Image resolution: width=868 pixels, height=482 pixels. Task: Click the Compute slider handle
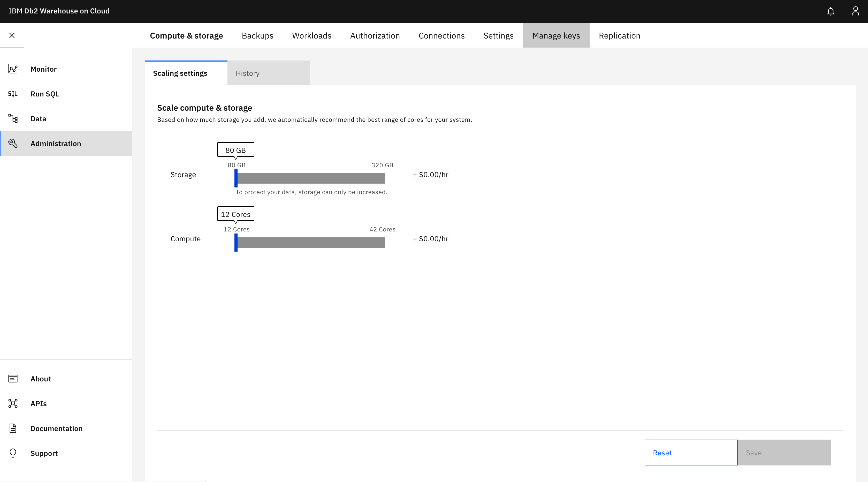point(236,242)
